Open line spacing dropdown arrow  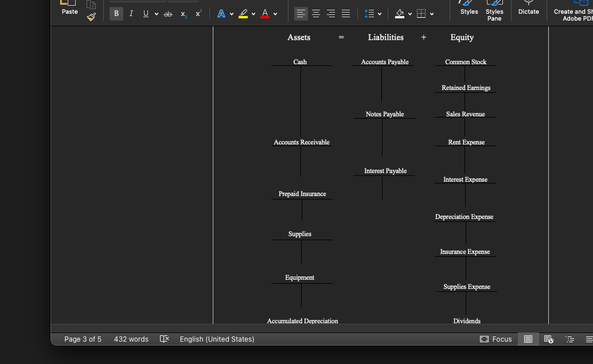(380, 14)
